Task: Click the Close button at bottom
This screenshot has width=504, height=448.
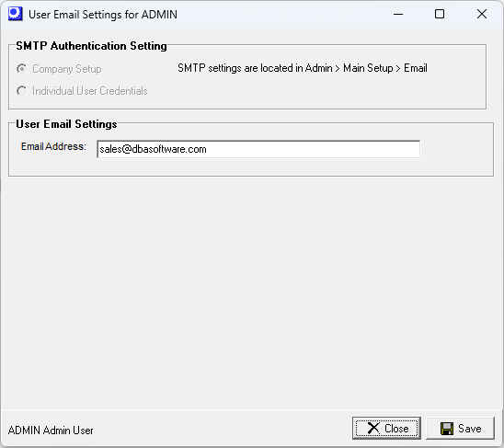Action: tap(386, 429)
